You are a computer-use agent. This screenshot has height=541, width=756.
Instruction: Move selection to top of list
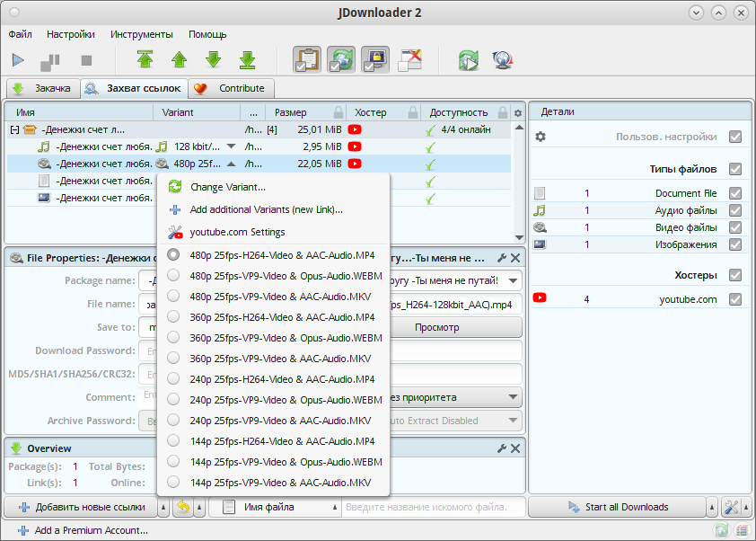pos(145,59)
